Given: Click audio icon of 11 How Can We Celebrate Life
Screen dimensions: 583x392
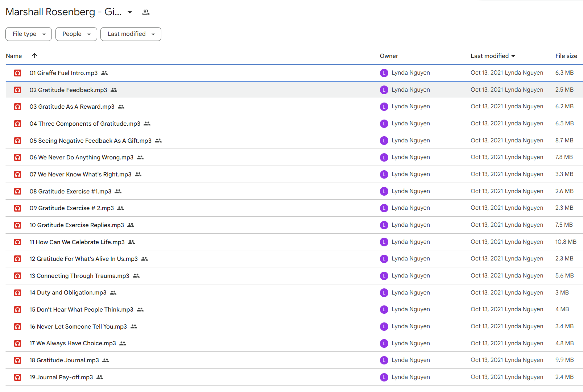Looking at the screenshot, I should pos(17,242).
